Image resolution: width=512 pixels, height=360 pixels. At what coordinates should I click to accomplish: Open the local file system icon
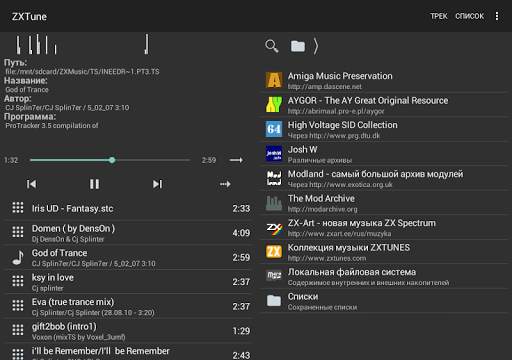[274, 276]
